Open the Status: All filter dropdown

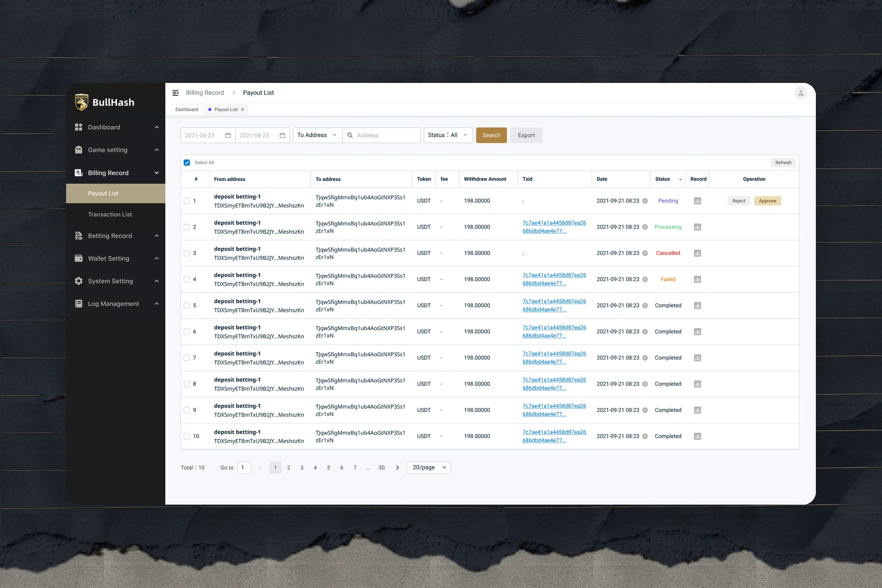448,135
